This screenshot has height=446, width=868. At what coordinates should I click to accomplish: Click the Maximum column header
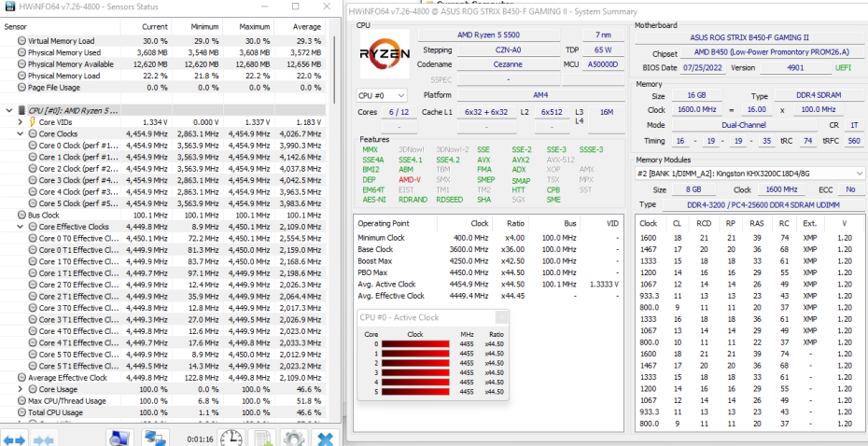pyautogui.click(x=248, y=26)
